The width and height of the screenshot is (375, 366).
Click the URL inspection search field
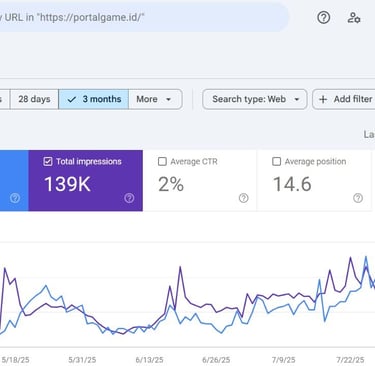point(143,17)
